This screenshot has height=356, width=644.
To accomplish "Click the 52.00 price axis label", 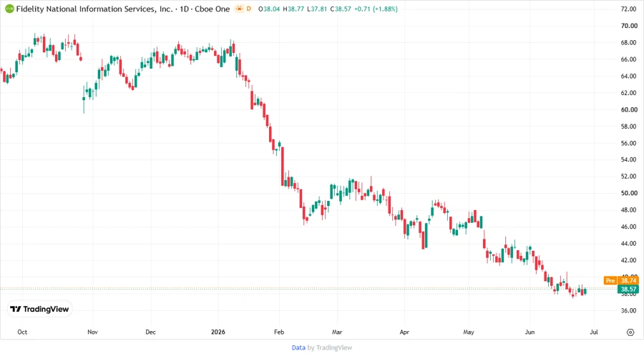I will tap(629, 177).
